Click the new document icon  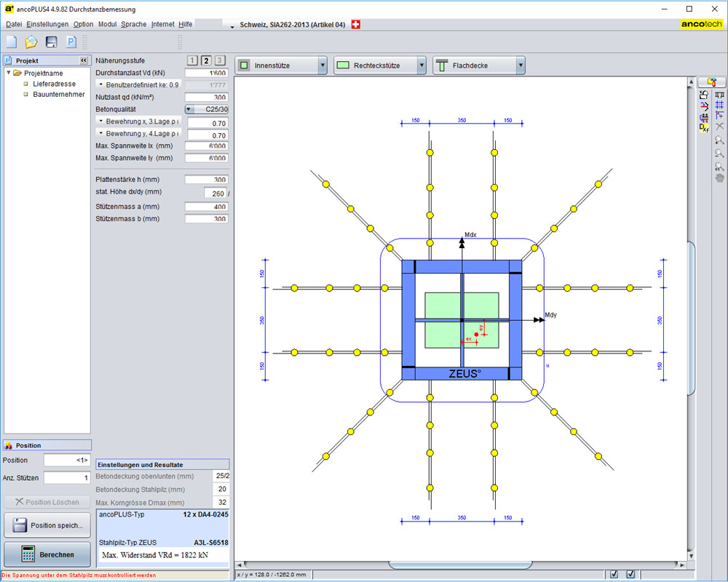(x=11, y=42)
